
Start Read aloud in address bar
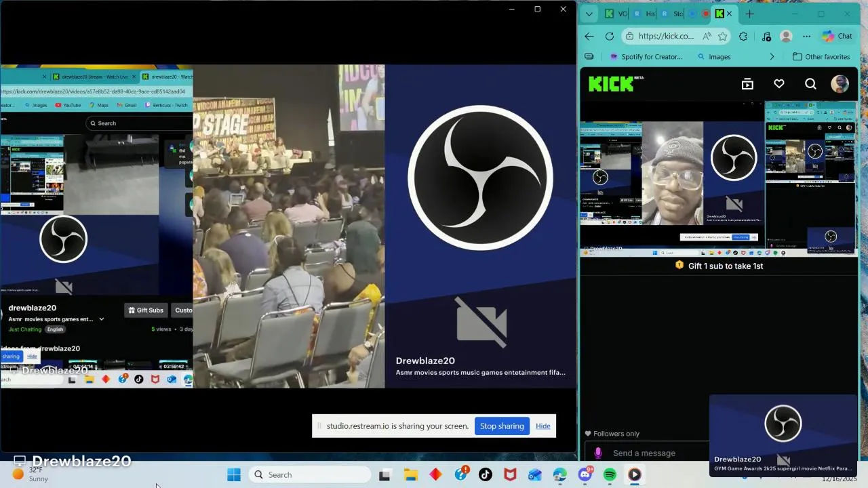(707, 37)
